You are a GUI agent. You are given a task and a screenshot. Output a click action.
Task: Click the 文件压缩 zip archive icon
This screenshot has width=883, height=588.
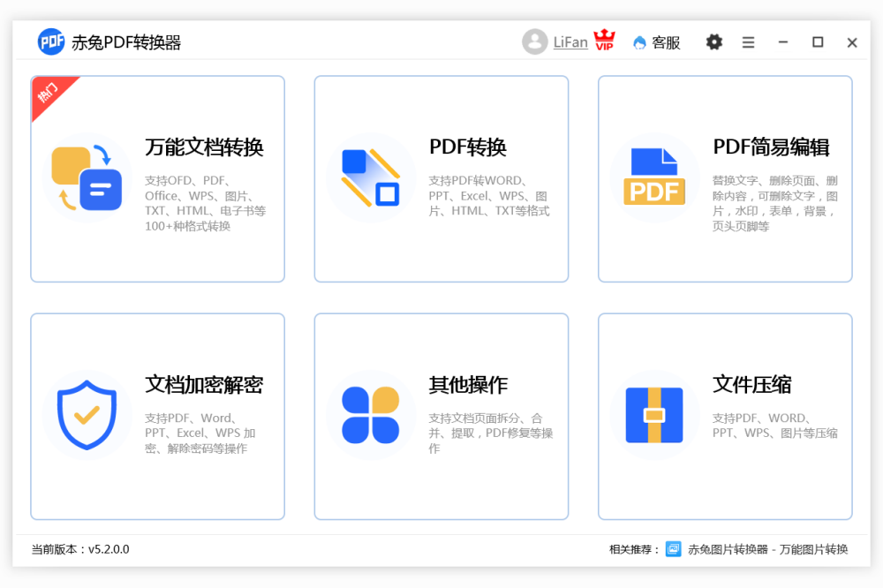[654, 416]
